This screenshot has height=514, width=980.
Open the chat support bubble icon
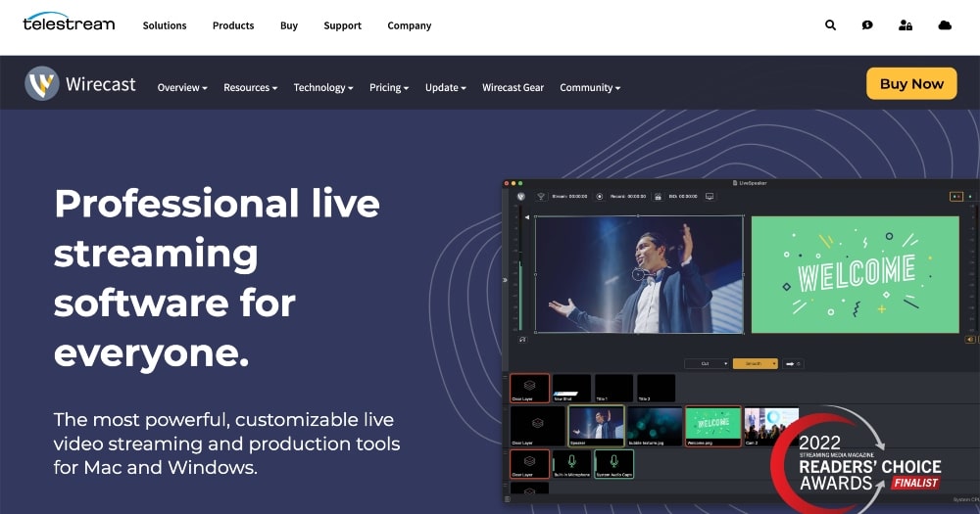(x=867, y=25)
